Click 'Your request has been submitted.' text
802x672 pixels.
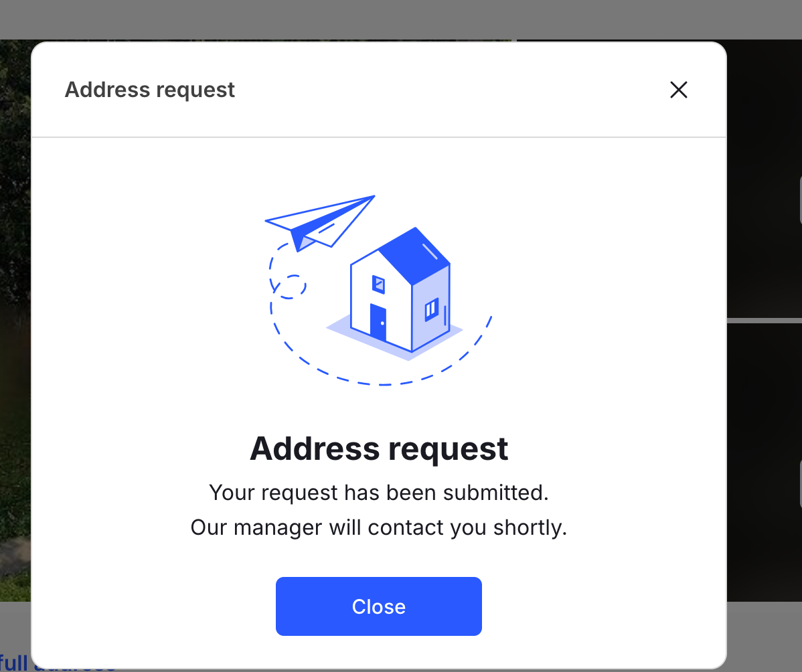coord(378,493)
